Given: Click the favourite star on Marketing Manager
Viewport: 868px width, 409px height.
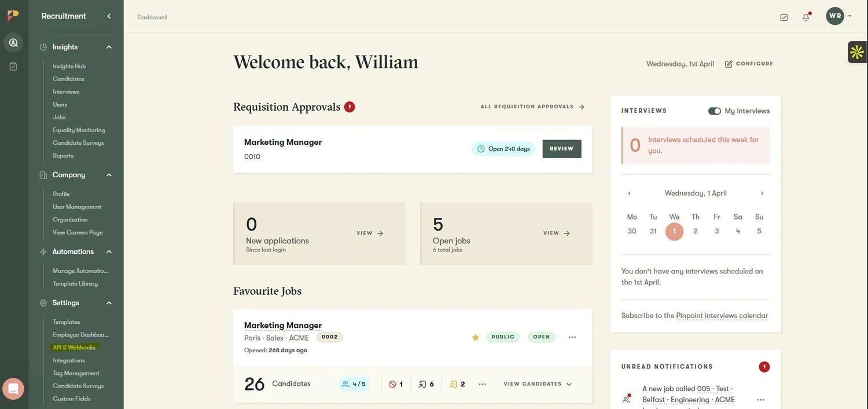Looking at the screenshot, I should coord(476,337).
